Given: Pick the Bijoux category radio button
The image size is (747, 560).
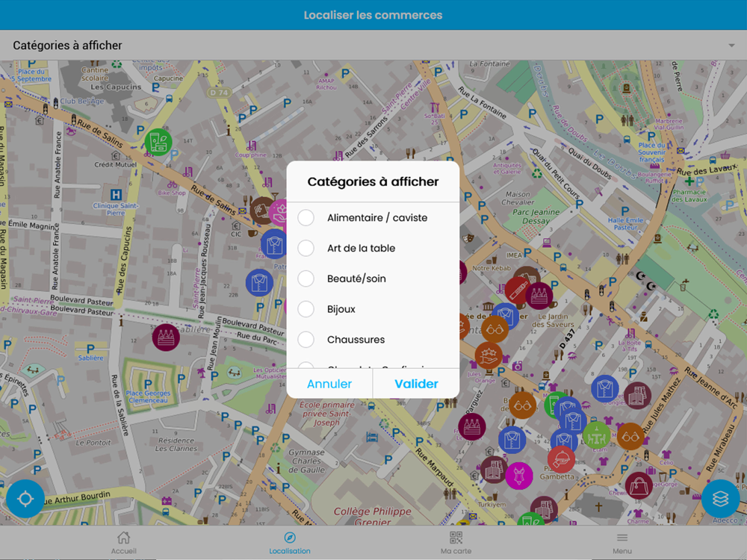Looking at the screenshot, I should click(x=306, y=309).
